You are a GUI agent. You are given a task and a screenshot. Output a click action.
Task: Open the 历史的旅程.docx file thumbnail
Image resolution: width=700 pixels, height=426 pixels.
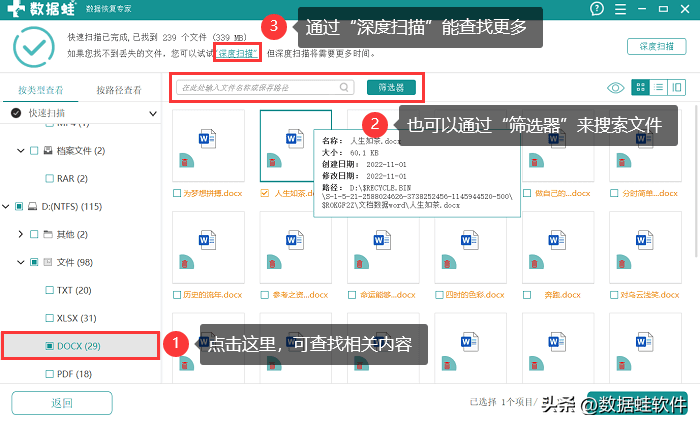[x=208, y=246]
